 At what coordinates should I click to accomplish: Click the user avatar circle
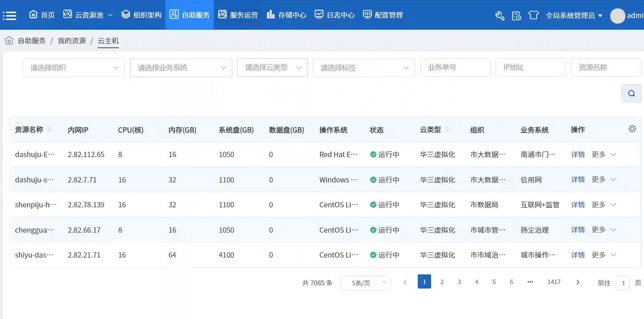point(617,16)
